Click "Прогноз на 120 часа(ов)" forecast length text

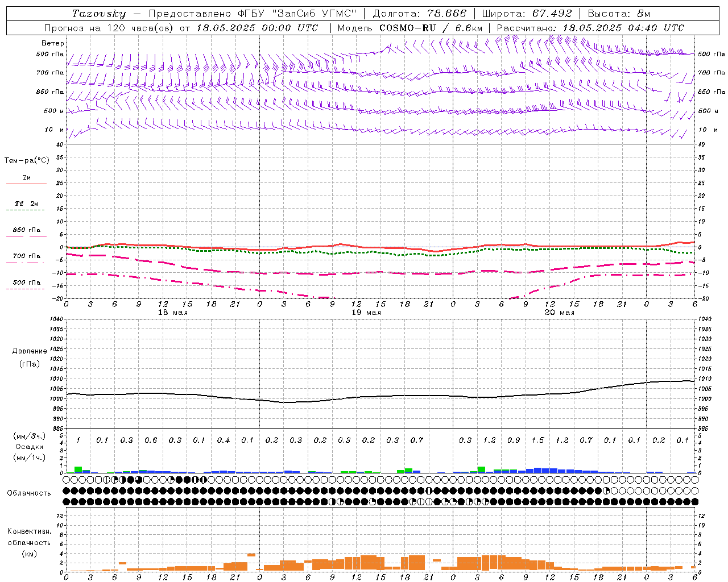click(110, 28)
